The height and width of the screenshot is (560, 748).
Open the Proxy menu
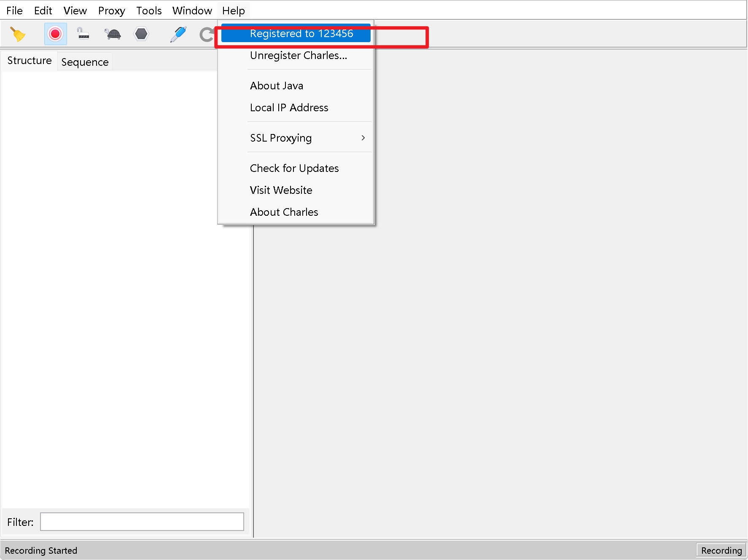[x=112, y=11]
